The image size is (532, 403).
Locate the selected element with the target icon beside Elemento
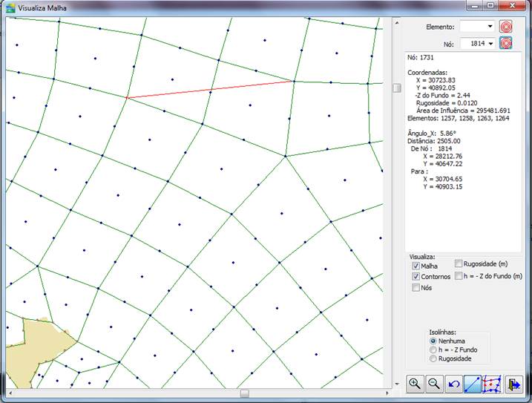click(x=505, y=27)
